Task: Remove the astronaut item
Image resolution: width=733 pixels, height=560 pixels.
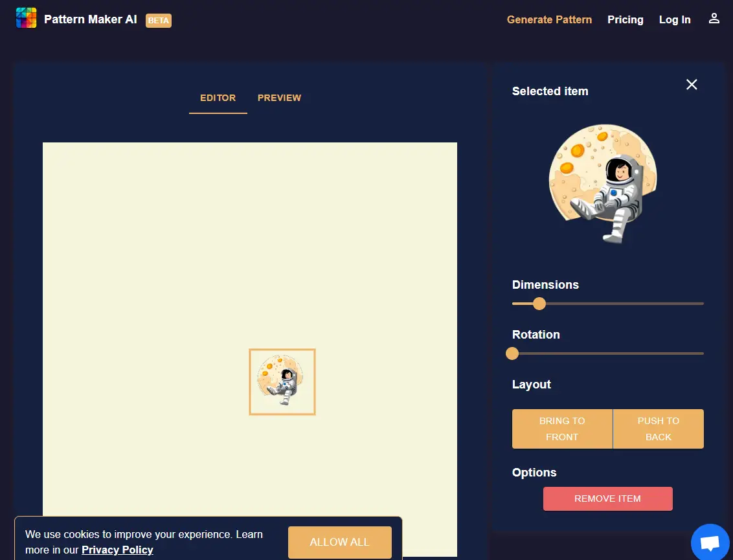Action: (607, 498)
